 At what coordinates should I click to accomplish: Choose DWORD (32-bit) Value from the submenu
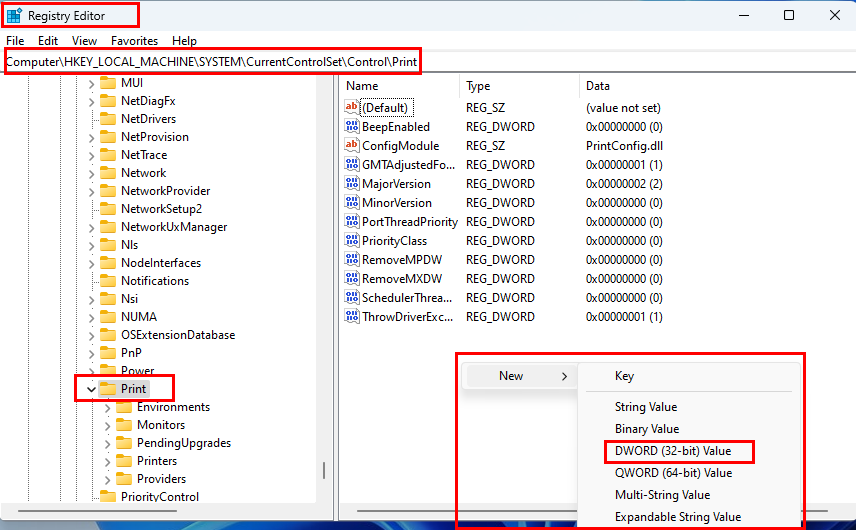tap(673, 451)
